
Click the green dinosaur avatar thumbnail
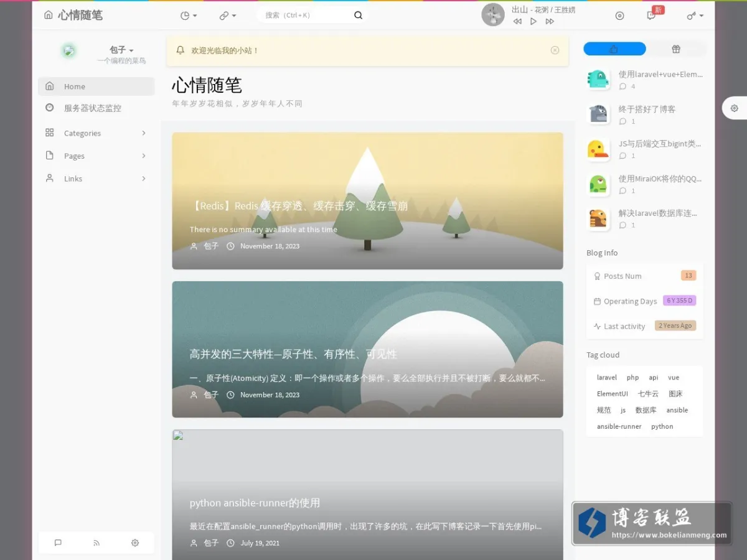coord(598,184)
